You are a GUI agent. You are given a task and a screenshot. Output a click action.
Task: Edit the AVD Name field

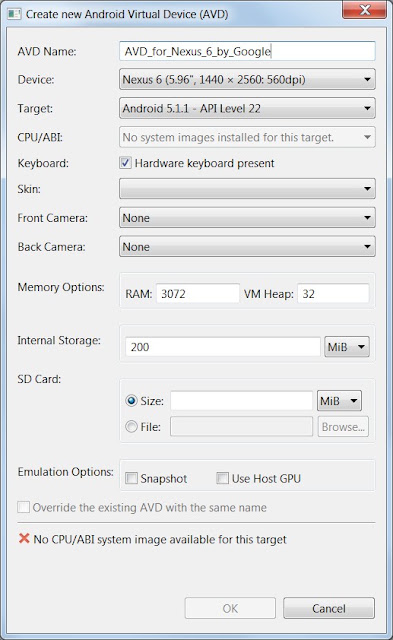[247, 51]
